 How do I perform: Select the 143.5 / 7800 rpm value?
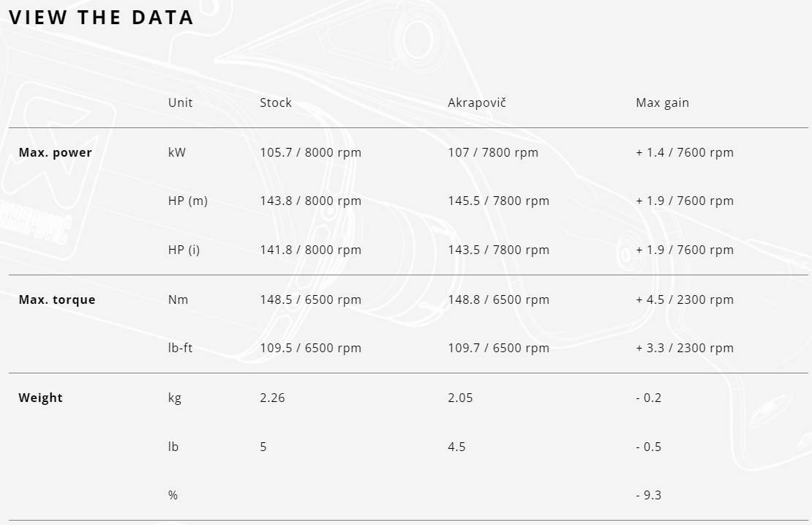click(x=498, y=250)
